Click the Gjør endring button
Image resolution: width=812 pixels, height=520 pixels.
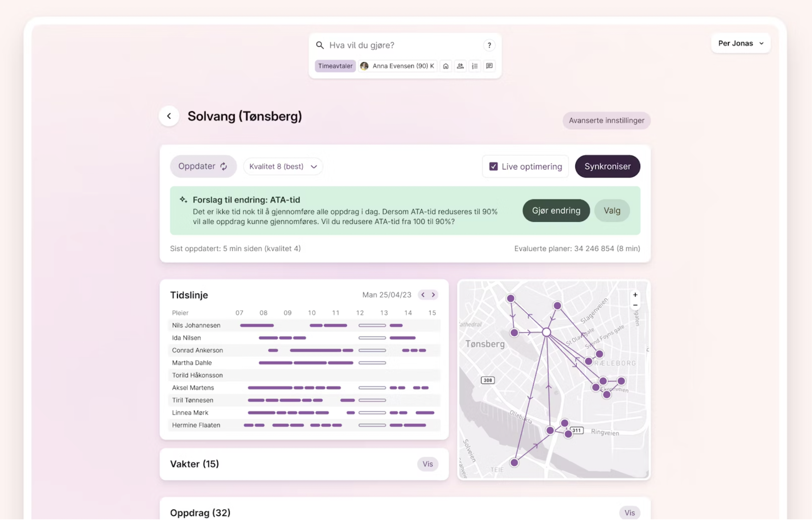[x=556, y=210]
